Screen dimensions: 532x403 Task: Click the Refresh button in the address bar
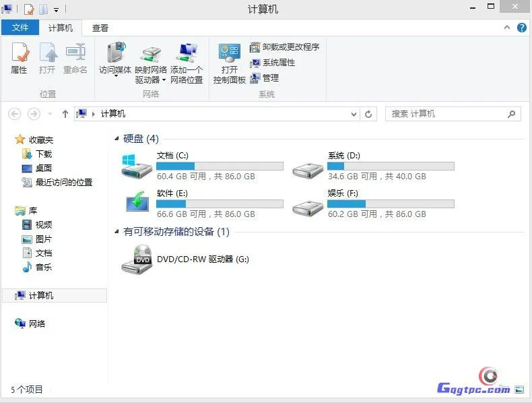click(368, 114)
